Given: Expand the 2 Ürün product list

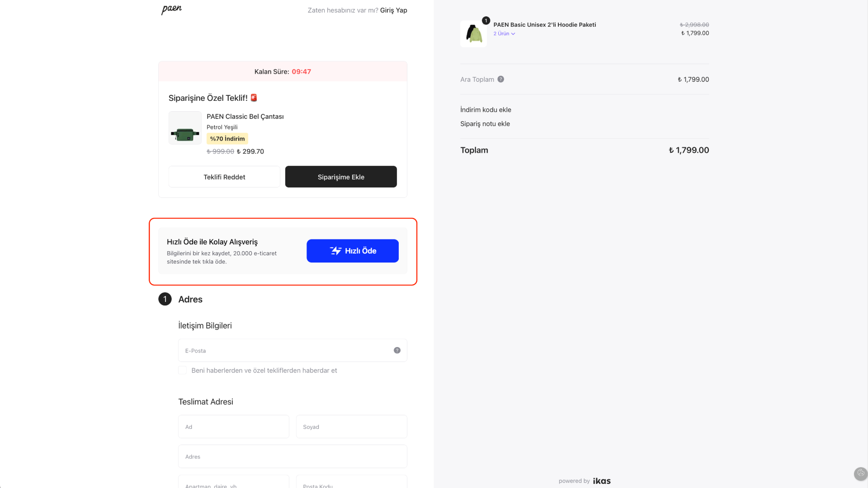Looking at the screenshot, I should click(504, 33).
